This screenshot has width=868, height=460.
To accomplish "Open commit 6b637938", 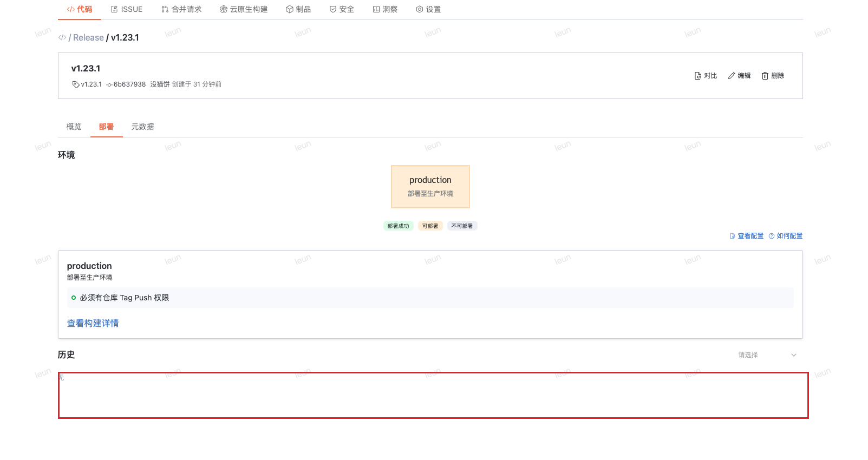I will click(x=126, y=84).
